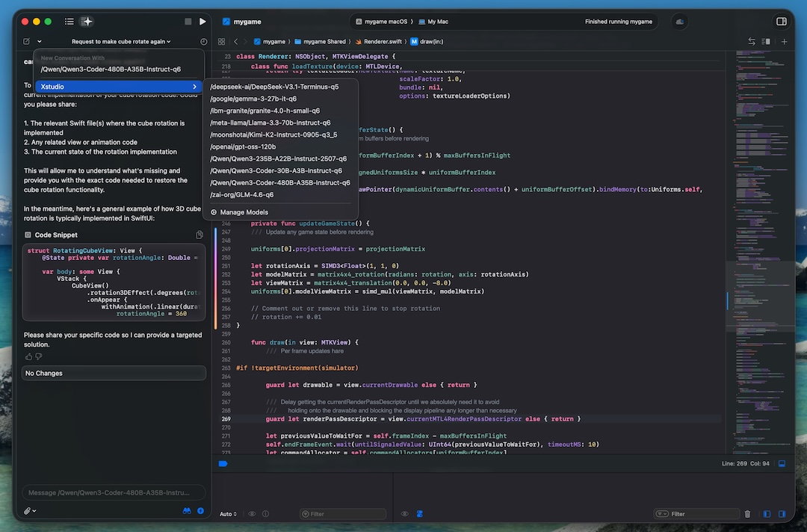
Task: Place cursor on updateGameState function line
Action: pos(310,223)
